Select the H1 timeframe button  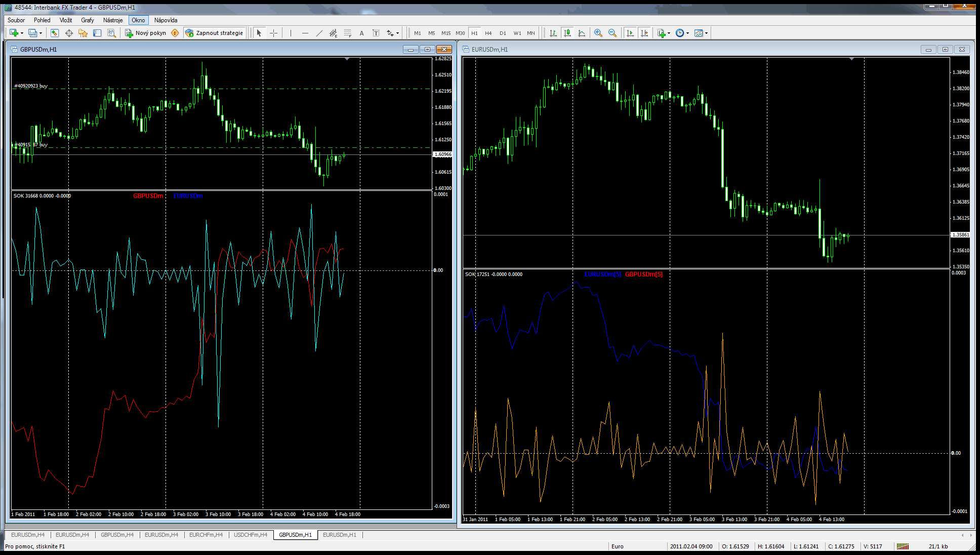coord(474,33)
